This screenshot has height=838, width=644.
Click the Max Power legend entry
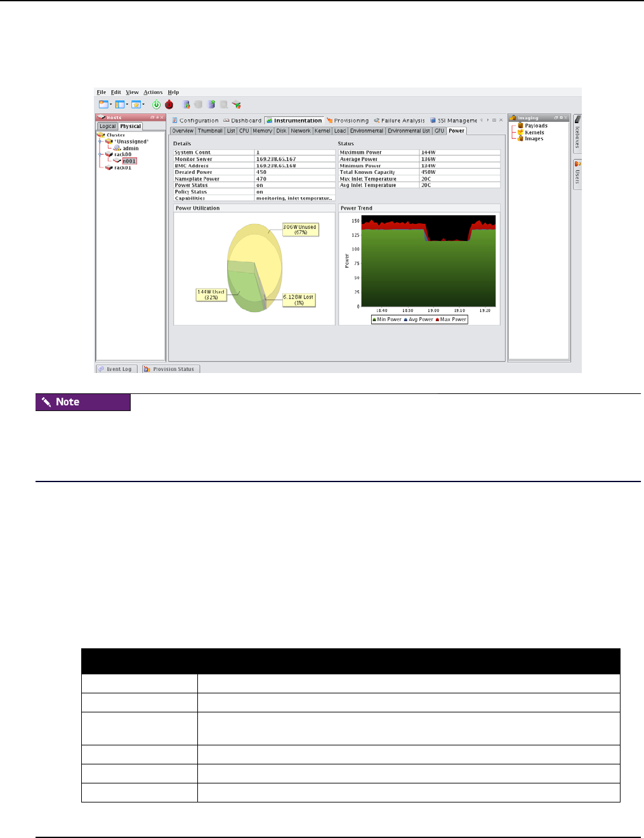[451, 320]
